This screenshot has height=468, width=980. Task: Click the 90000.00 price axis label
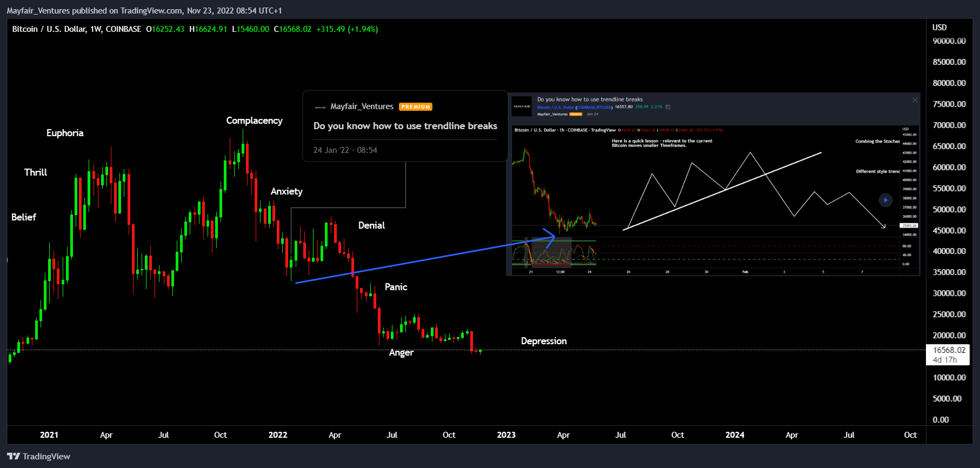[x=949, y=41]
